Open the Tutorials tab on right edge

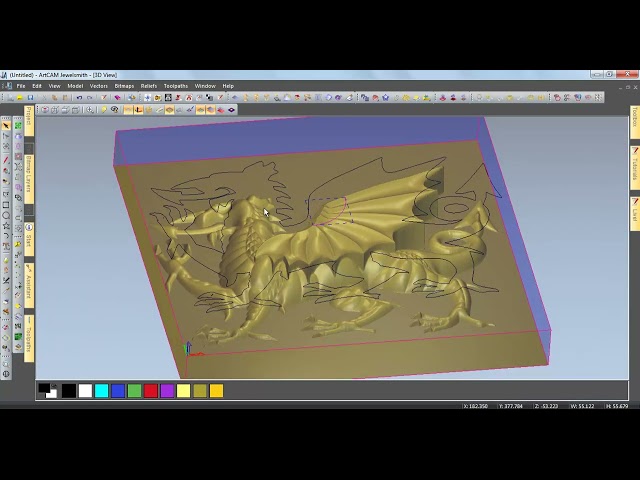click(x=635, y=167)
